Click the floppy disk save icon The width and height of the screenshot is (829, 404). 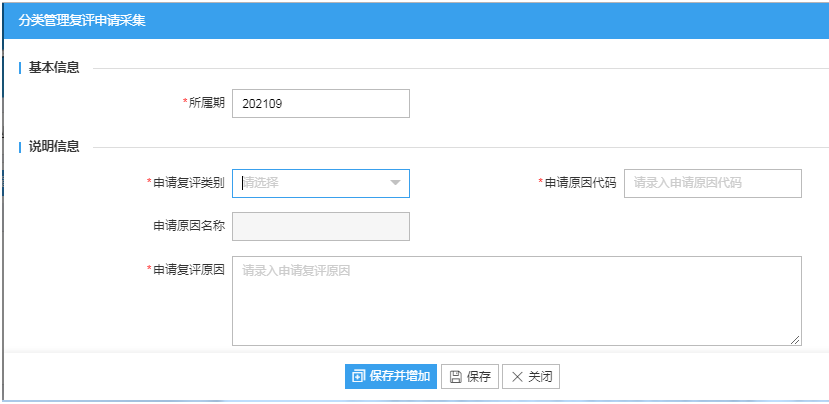[456, 377]
